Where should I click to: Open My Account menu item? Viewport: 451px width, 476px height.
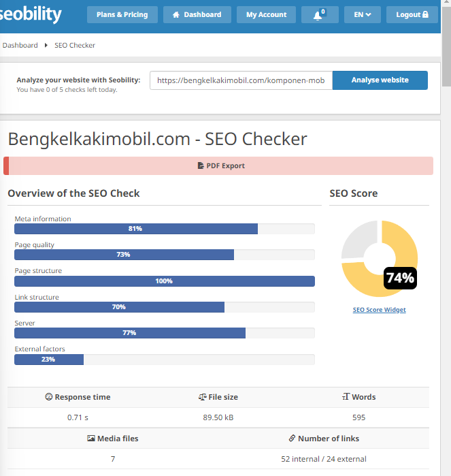266,14
